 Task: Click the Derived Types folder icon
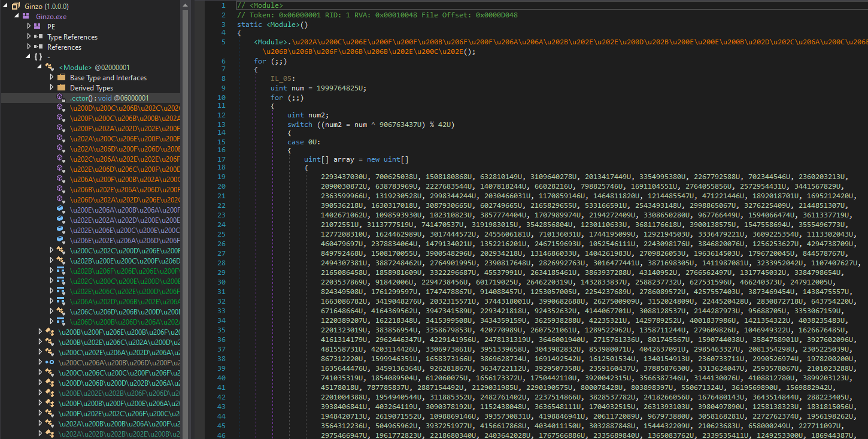pos(60,87)
